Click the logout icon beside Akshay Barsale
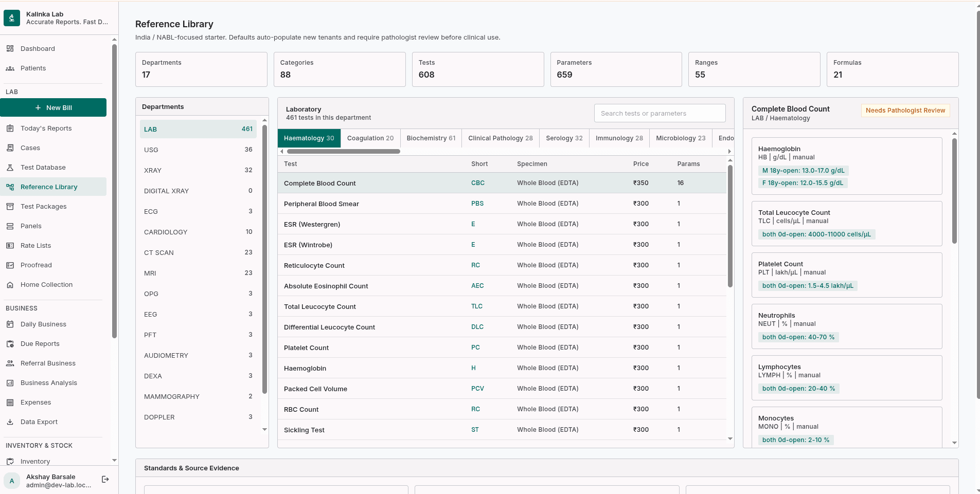The height and width of the screenshot is (494, 980). click(x=105, y=479)
